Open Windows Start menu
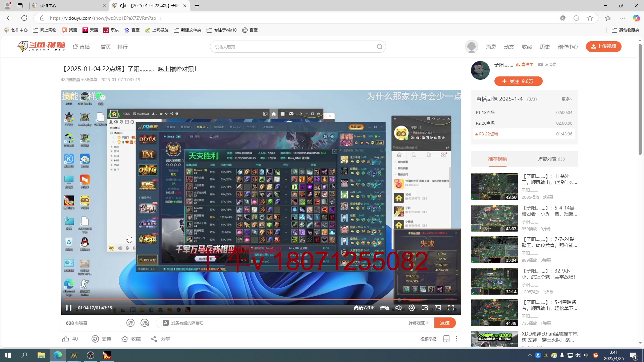The image size is (644, 362). click(x=8, y=355)
